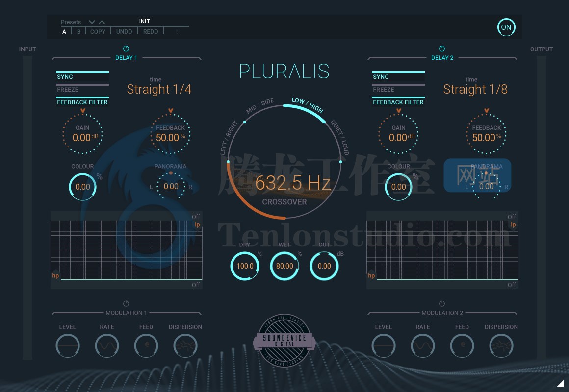
Task: Select preset slot B
Action: click(x=78, y=31)
